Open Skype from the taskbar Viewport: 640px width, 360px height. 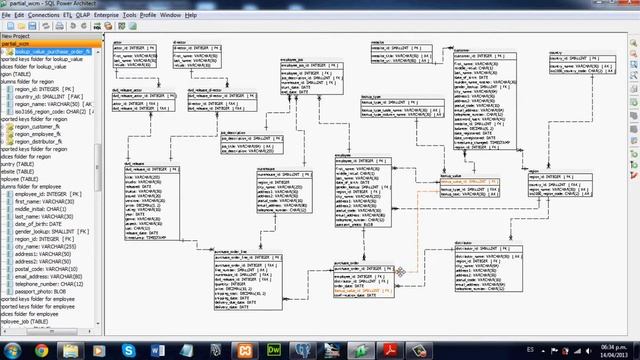point(129,350)
